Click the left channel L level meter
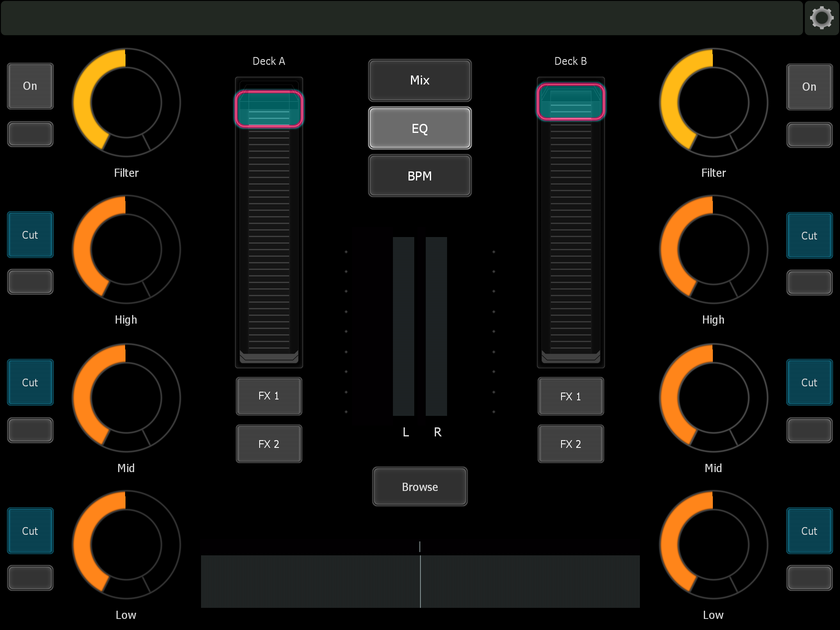Viewport: 840px width, 630px height. 404,326
